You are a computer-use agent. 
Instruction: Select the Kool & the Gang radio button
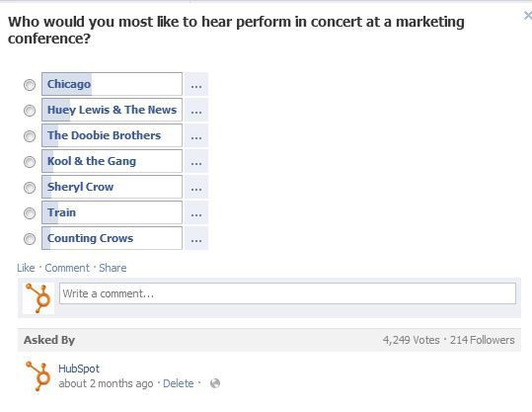(30, 162)
